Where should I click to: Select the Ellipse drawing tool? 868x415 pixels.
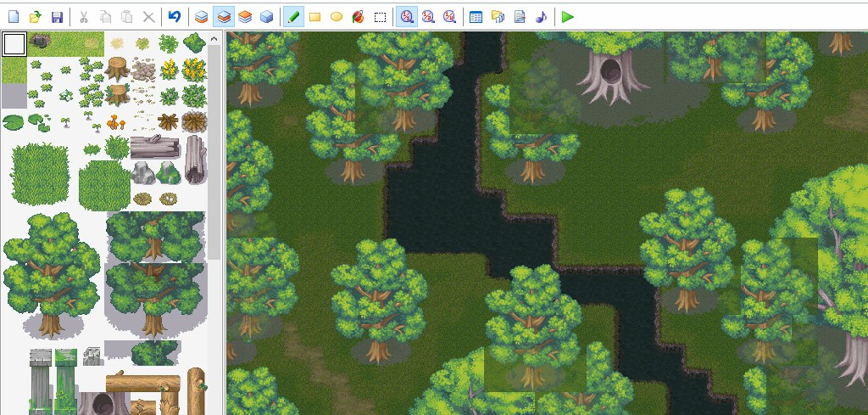pos(336,17)
